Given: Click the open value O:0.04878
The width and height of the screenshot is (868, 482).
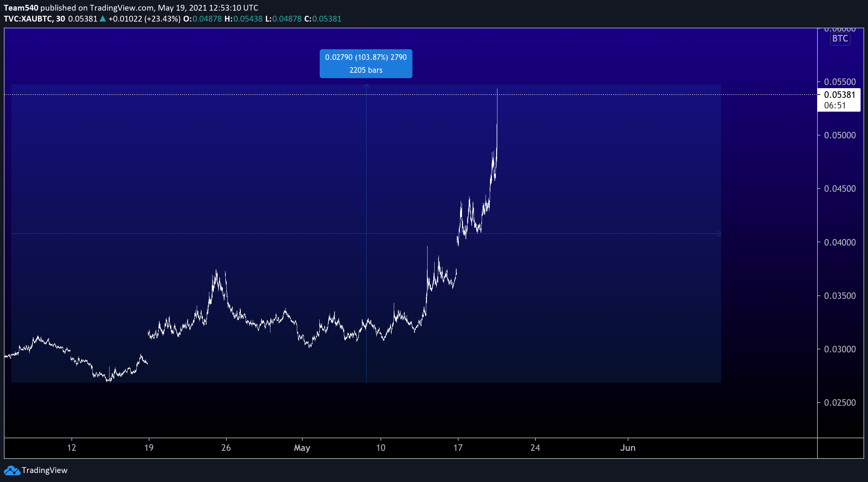Looking at the screenshot, I should tap(202, 19).
